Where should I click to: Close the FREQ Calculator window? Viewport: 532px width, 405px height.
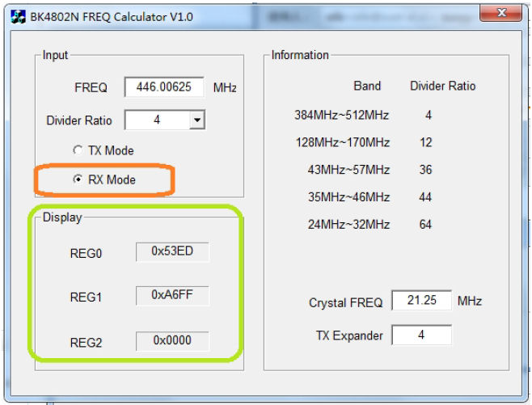(501, 13)
